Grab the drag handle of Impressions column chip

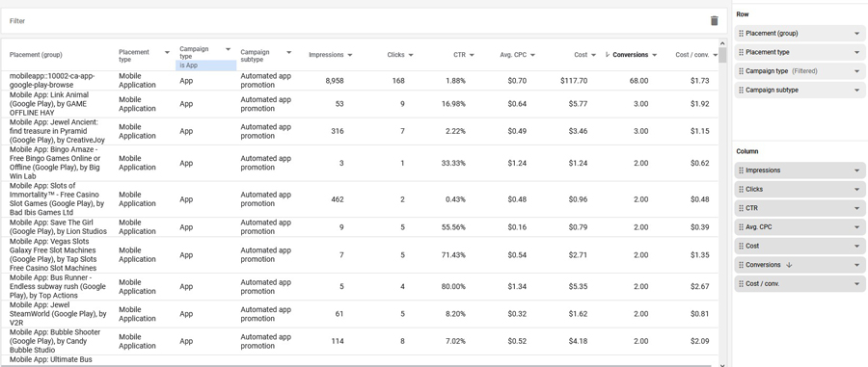coord(741,170)
